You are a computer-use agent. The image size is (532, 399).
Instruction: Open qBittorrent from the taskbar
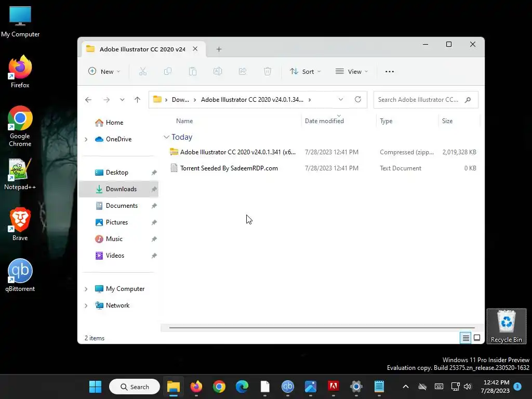click(x=288, y=387)
